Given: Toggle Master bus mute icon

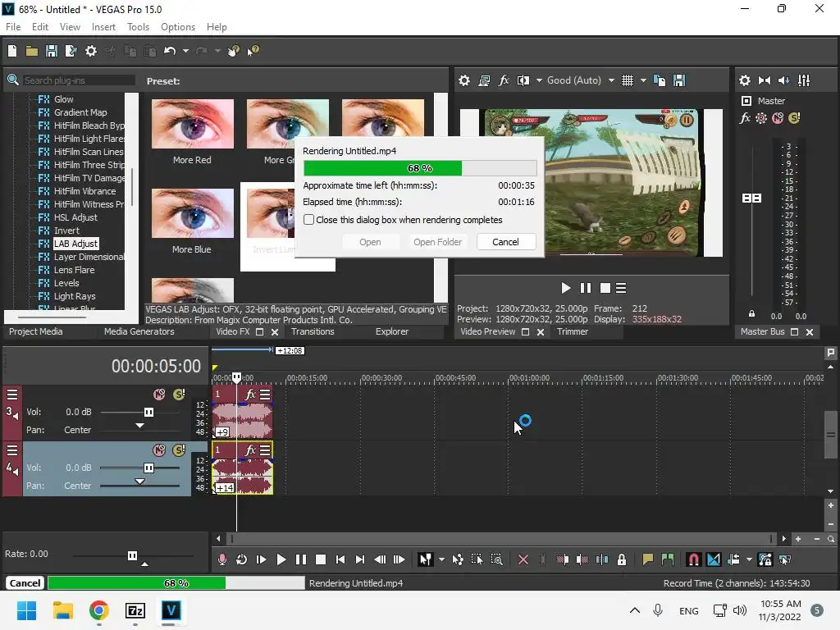Looking at the screenshot, I should coord(778,118).
